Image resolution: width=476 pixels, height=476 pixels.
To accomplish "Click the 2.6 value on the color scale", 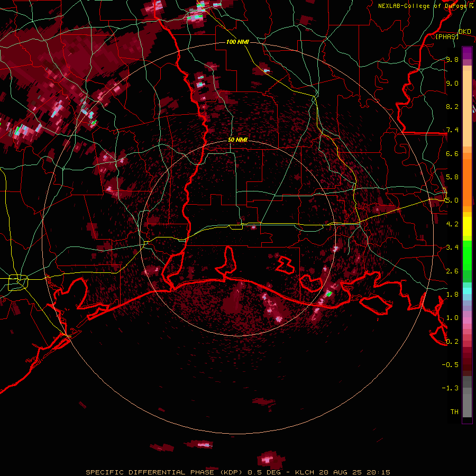I will (452, 271).
